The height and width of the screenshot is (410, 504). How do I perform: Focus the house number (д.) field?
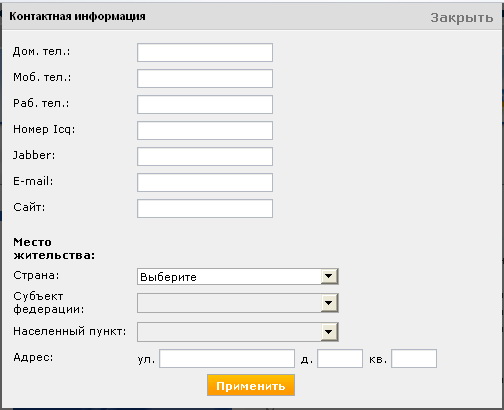(x=340, y=358)
